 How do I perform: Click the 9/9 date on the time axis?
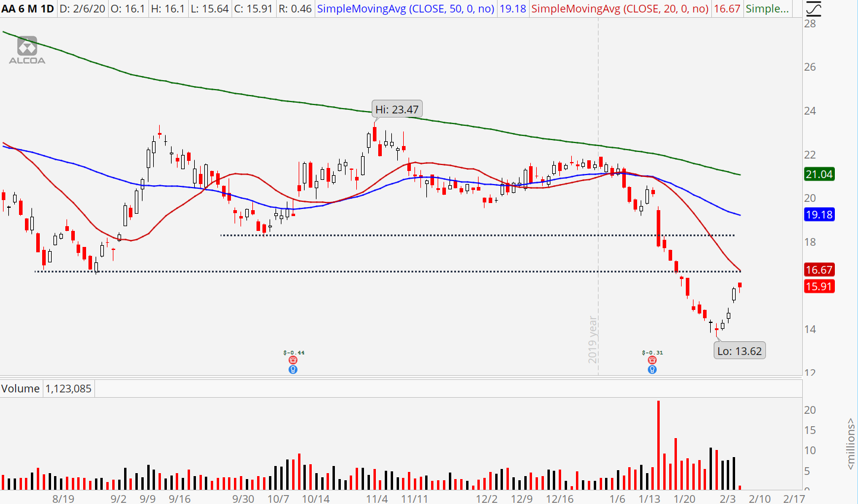[x=148, y=499]
